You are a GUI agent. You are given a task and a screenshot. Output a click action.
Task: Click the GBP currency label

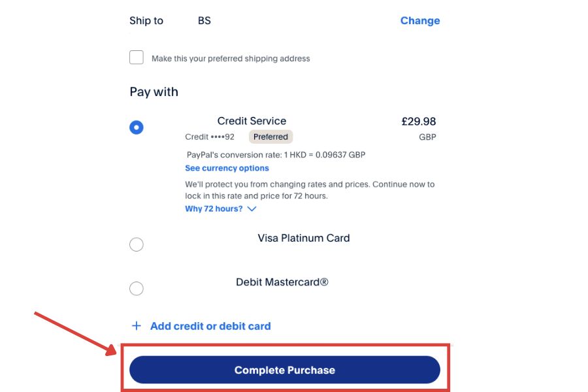(427, 137)
